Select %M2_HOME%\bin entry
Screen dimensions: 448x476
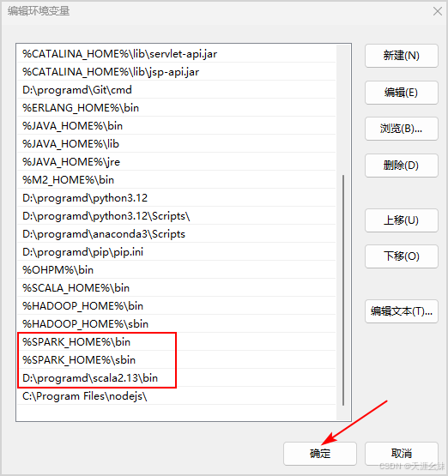[177, 180]
